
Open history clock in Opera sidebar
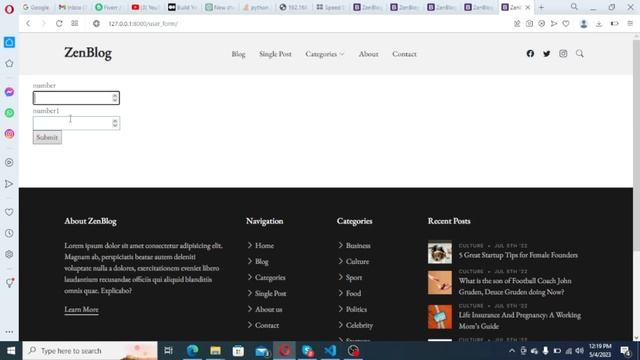pyautogui.click(x=9, y=233)
